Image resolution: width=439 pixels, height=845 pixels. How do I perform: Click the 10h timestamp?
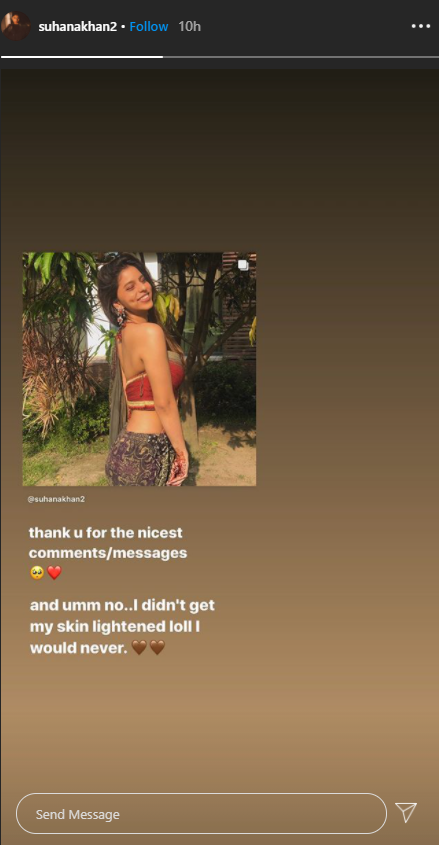click(190, 26)
